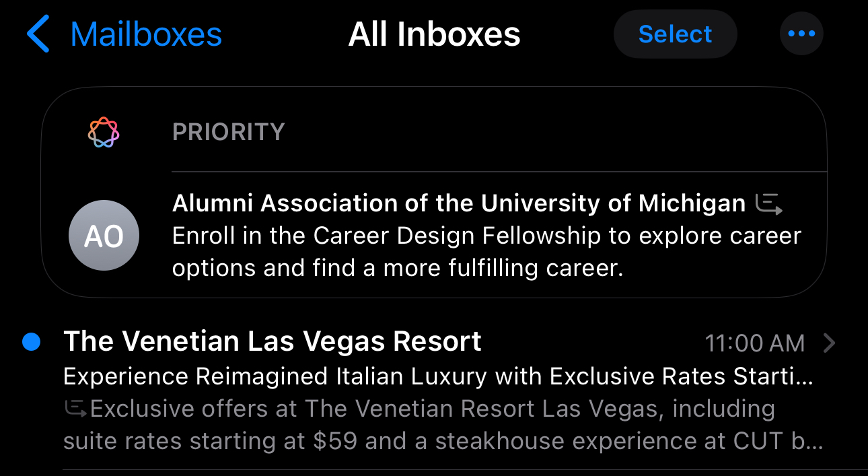Image resolution: width=868 pixels, height=476 pixels.
Task: Tap the PRIORITY section label
Action: (228, 132)
